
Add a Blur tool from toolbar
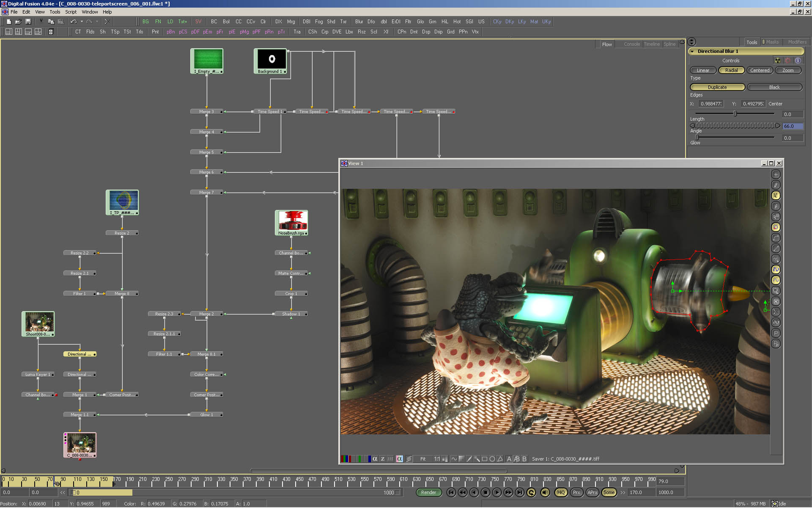point(359,22)
